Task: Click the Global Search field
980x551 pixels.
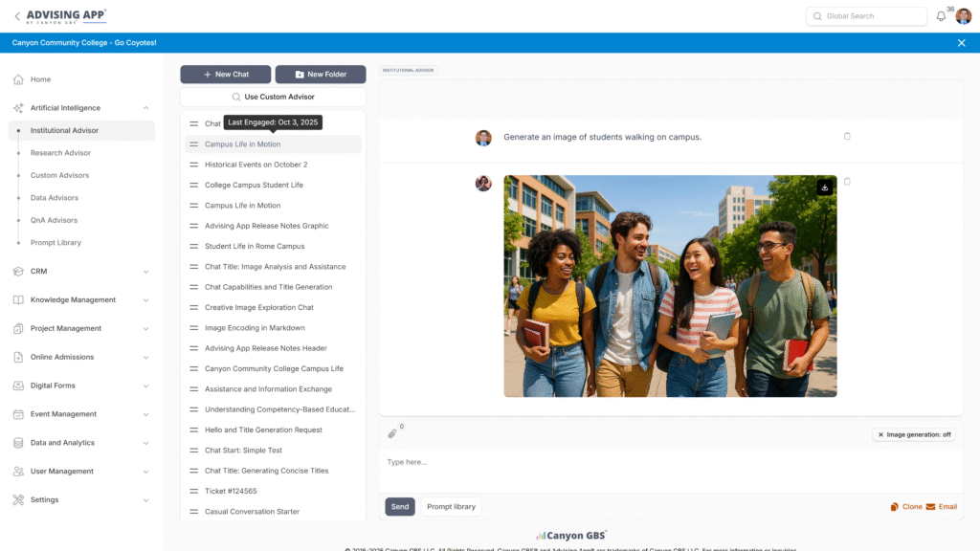Action: coord(866,16)
